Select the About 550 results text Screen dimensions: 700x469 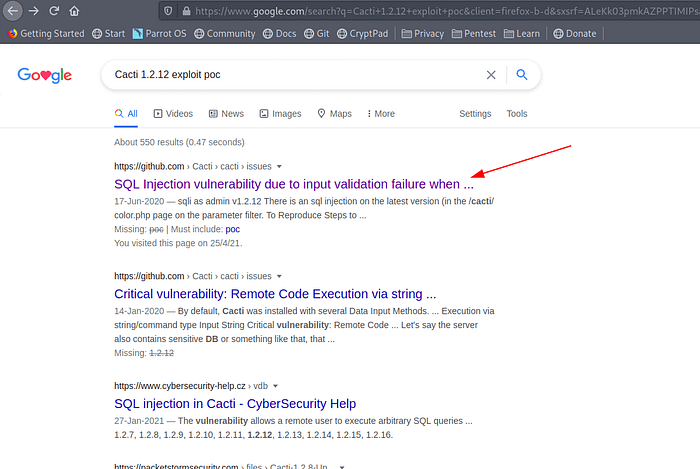179,142
